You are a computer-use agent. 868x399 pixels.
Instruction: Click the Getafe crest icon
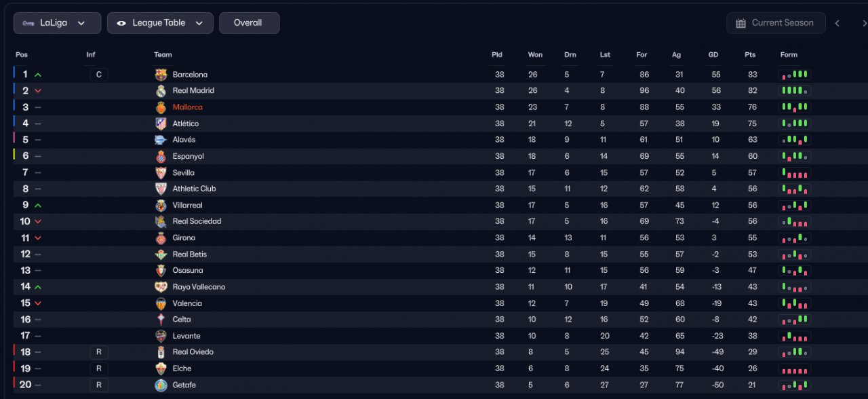coord(161,385)
